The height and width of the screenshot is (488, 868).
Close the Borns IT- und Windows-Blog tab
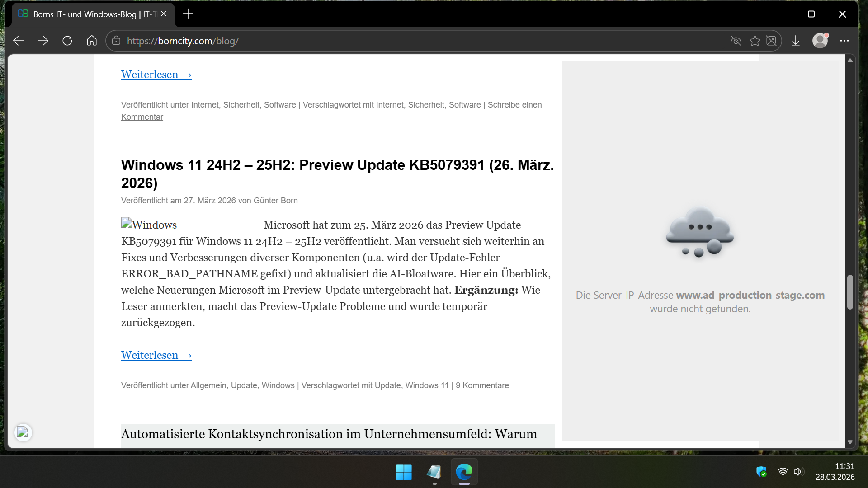(x=164, y=14)
